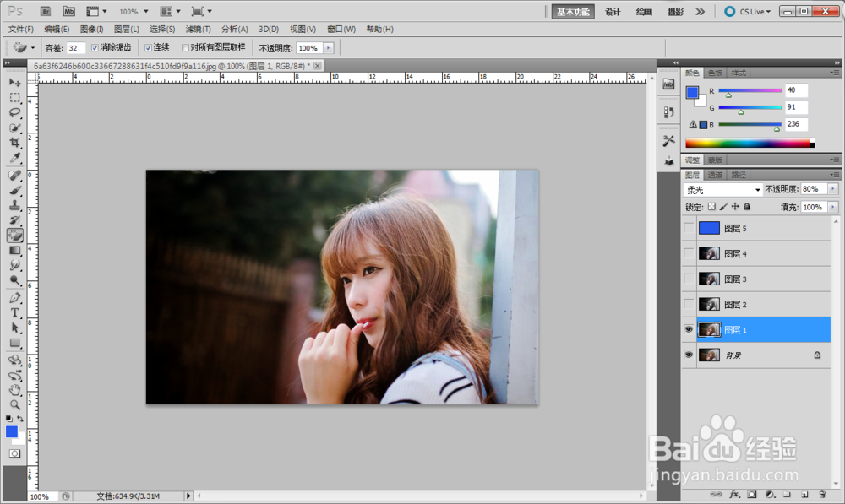This screenshot has width=845, height=504.
Task: Open the layer opacity 80% slider arrow
Action: [x=832, y=189]
